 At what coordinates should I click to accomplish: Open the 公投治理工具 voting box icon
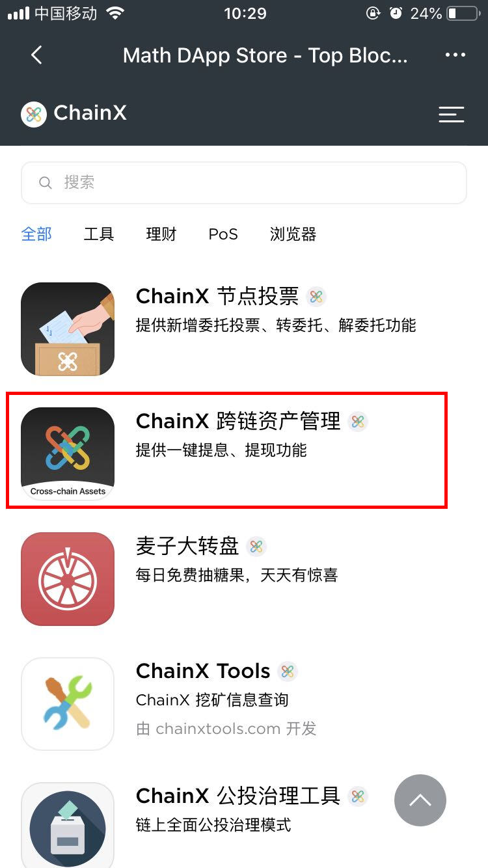tap(68, 825)
